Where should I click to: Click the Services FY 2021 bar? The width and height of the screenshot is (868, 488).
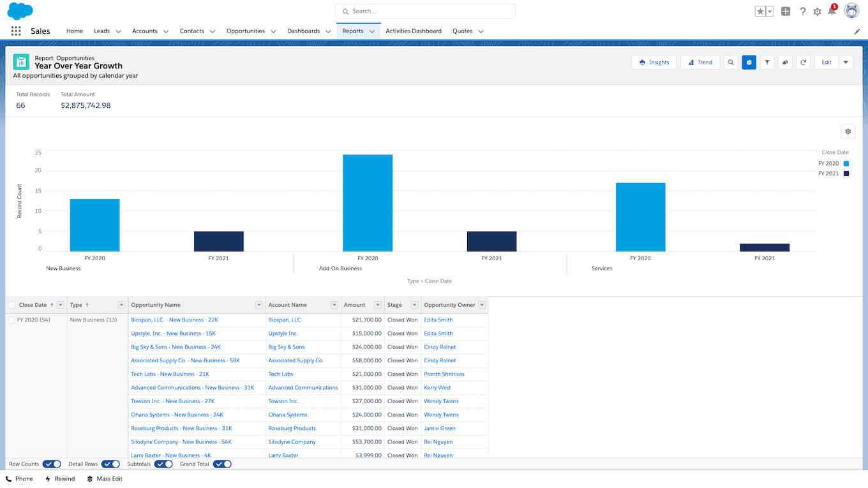(x=765, y=248)
